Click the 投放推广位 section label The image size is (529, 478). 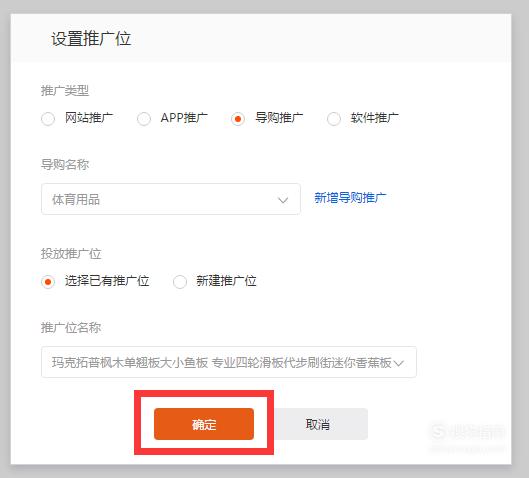[x=71, y=254]
